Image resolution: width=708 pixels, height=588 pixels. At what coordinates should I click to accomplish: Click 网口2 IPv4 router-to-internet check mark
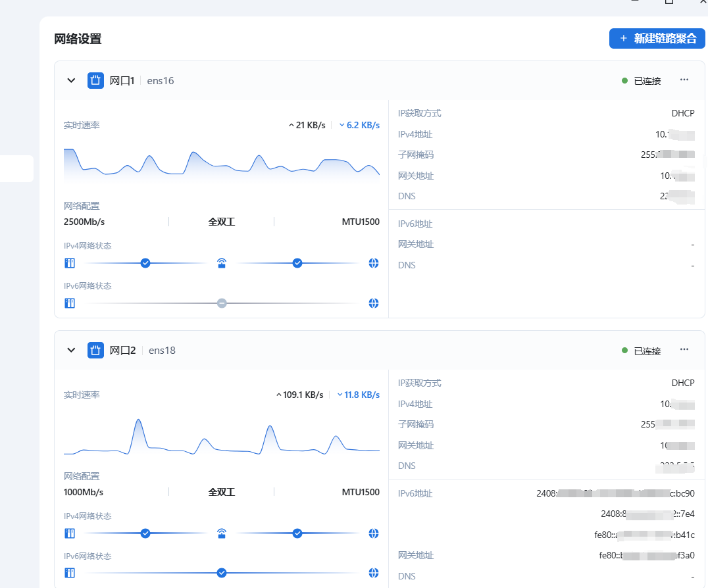[297, 533]
